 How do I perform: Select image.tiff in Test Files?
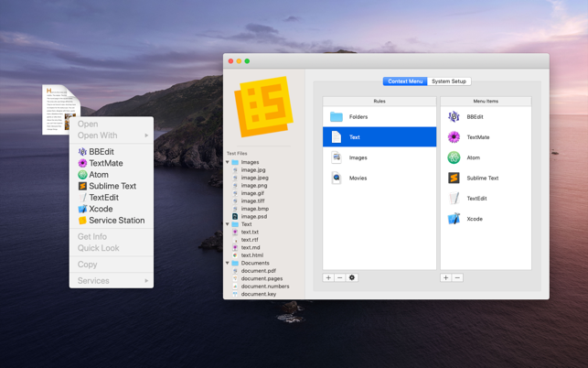coord(252,200)
